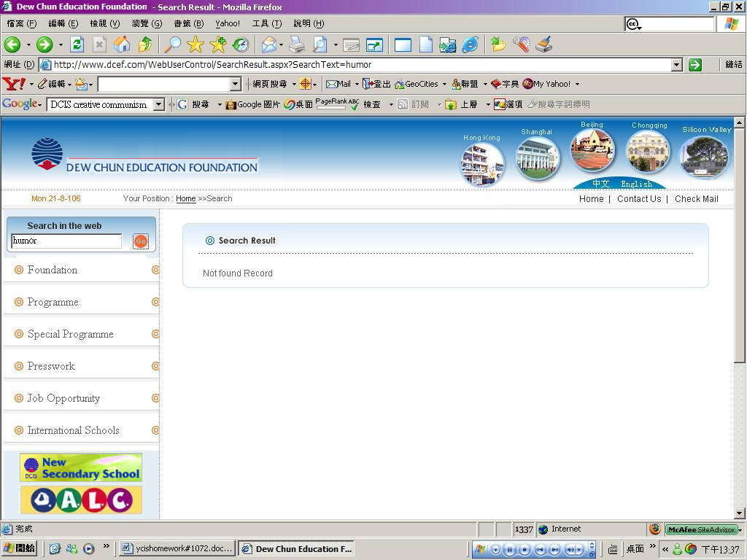Viewport: 747px width, 560px height.
Task: Click the Yahoo! Y! logo icon
Action: [14, 85]
